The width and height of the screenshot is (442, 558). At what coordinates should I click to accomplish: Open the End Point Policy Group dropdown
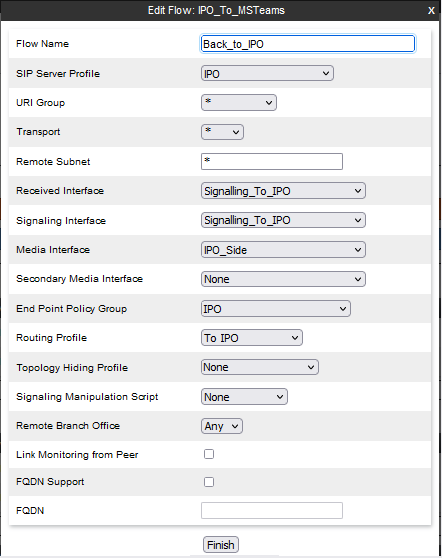coord(276,309)
